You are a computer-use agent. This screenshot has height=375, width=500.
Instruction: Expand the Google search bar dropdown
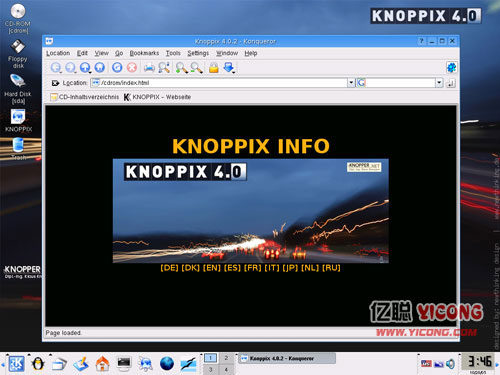439,83
